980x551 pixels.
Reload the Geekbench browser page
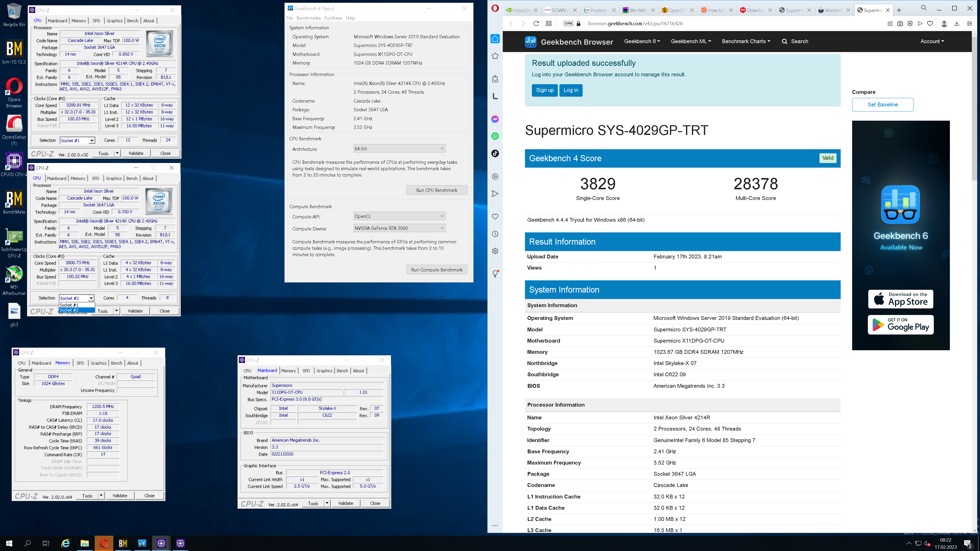tap(536, 23)
